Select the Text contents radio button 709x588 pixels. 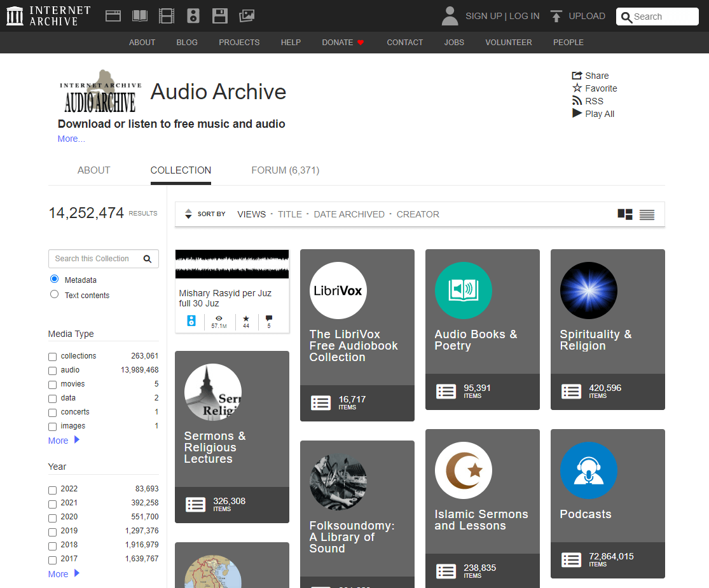(x=54, y=294)
